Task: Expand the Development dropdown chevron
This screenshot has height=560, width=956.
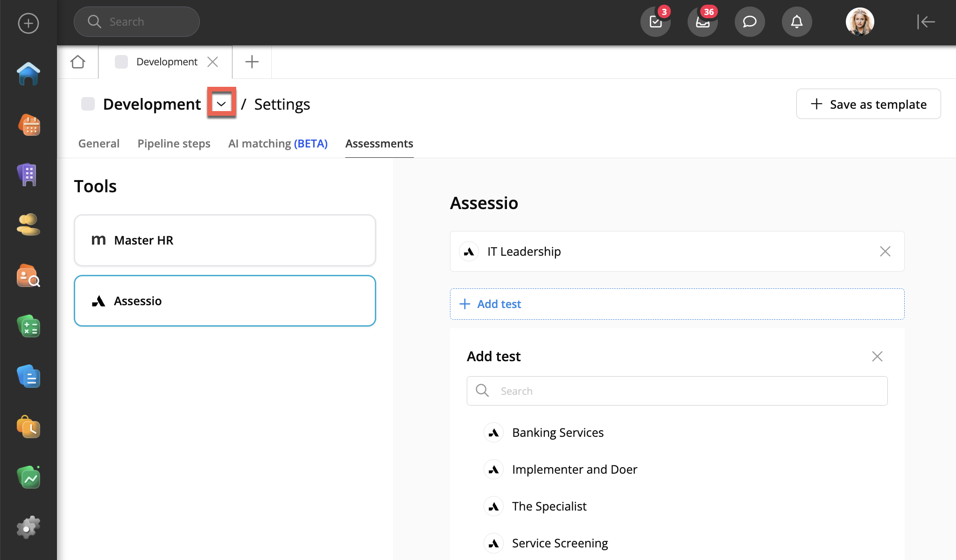Action: tap(222, 104)
